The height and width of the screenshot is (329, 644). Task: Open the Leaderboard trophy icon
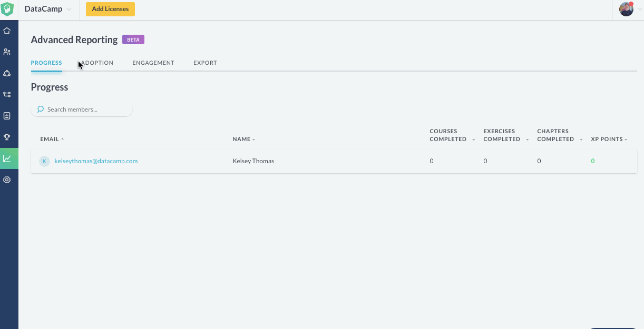click(x=7, y=137)
